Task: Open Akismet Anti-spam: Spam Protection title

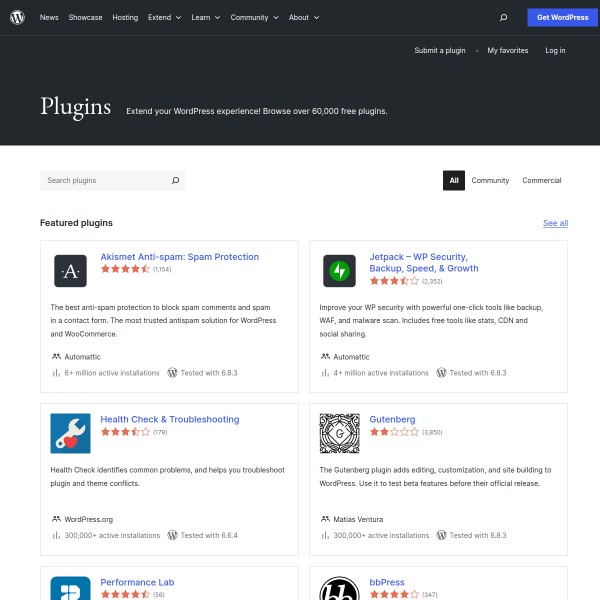Action: pos(179,257)
